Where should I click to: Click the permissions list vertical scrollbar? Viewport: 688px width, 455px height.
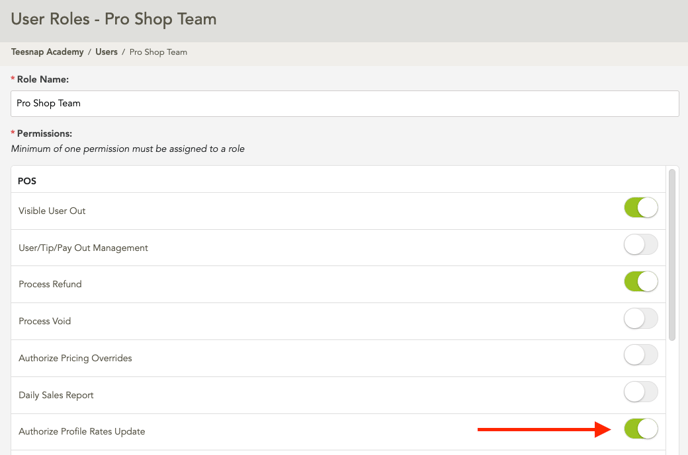point(672,260)
